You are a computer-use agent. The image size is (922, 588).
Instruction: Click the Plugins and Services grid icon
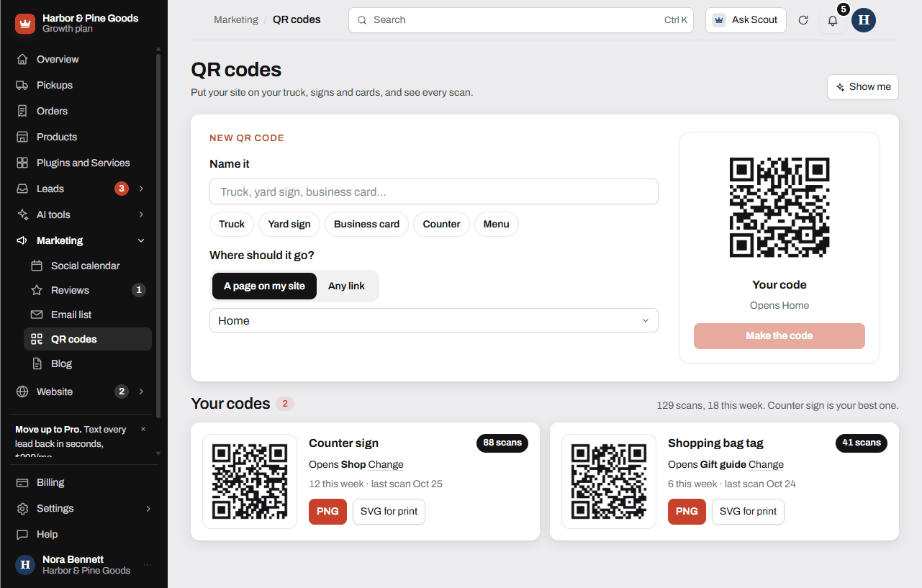22,163
